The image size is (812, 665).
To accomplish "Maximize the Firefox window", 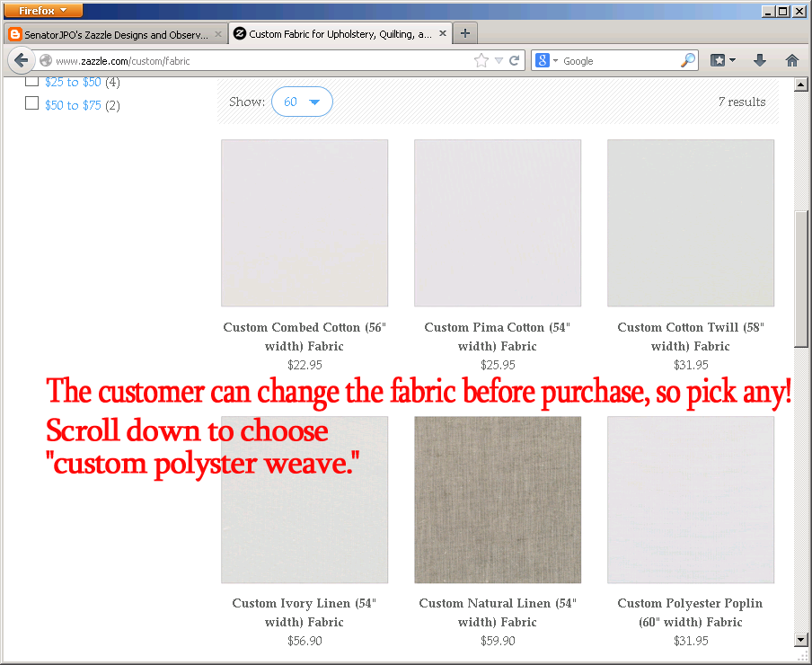I will 783,11.
